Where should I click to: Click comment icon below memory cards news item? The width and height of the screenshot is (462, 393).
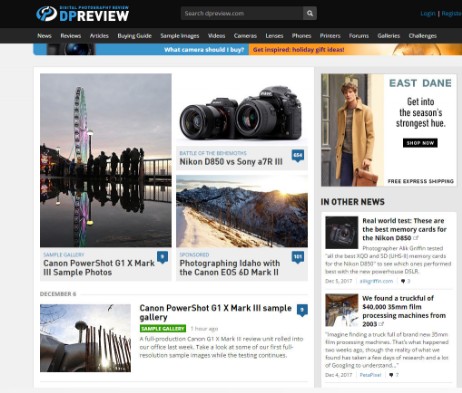(403, 281)
